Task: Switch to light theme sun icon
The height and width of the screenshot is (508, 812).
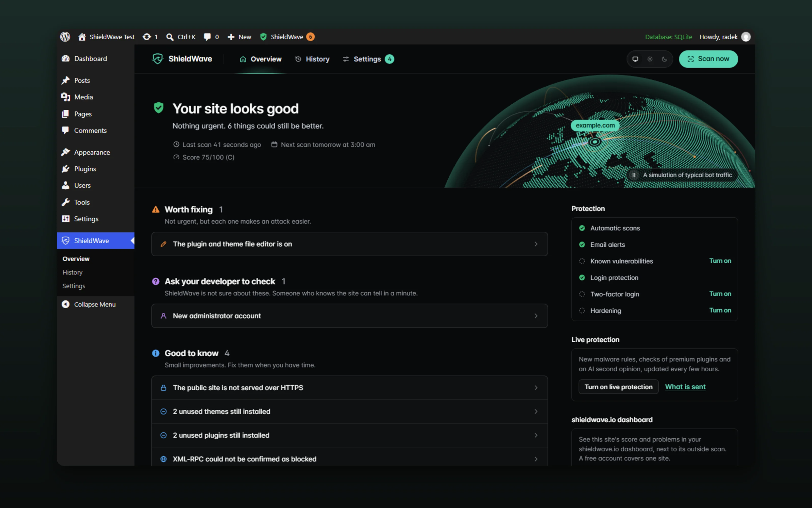Action: 650,59
